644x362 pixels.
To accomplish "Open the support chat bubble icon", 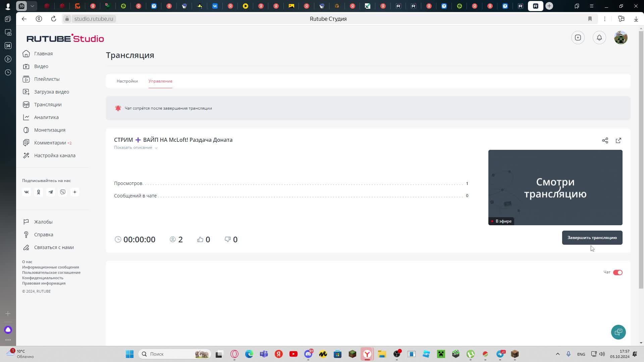I will pyautogui.click(x=618, y=332).
